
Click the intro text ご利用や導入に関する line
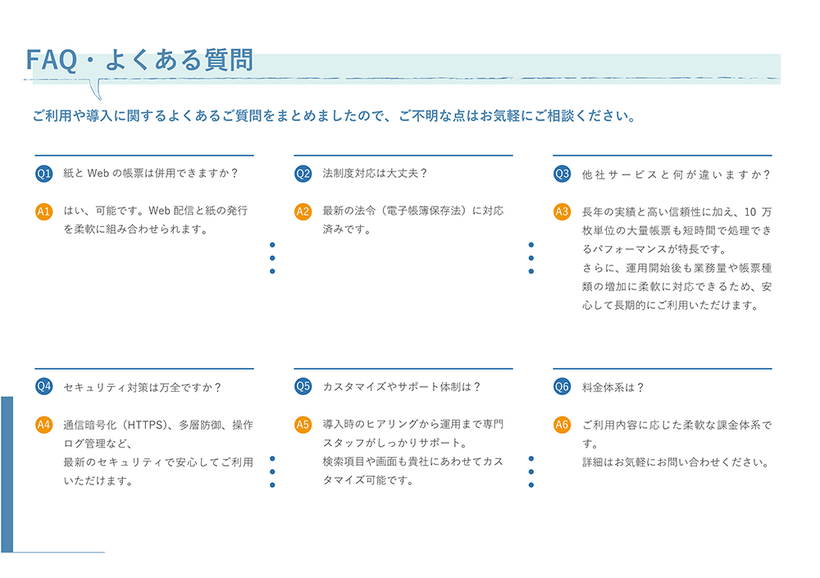(330, 114)
